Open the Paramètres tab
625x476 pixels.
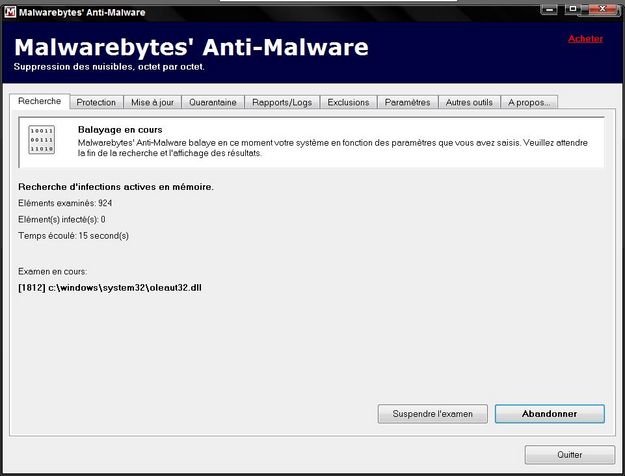407,102
